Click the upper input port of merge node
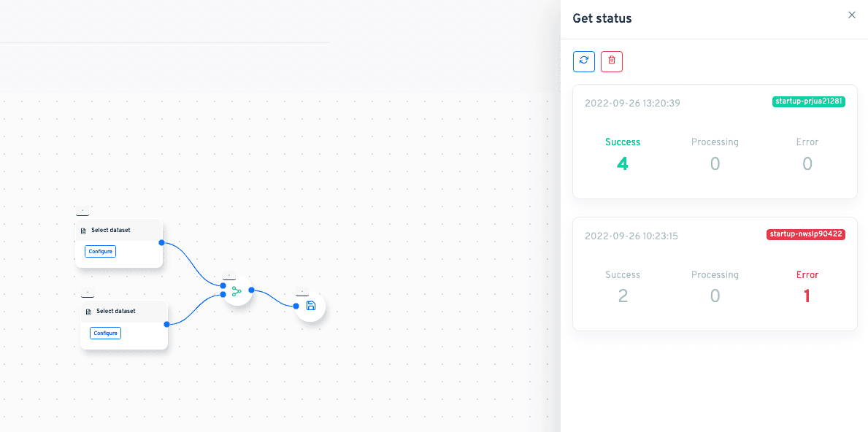This screenshot has height=432, width=868. tap(223, 286)
